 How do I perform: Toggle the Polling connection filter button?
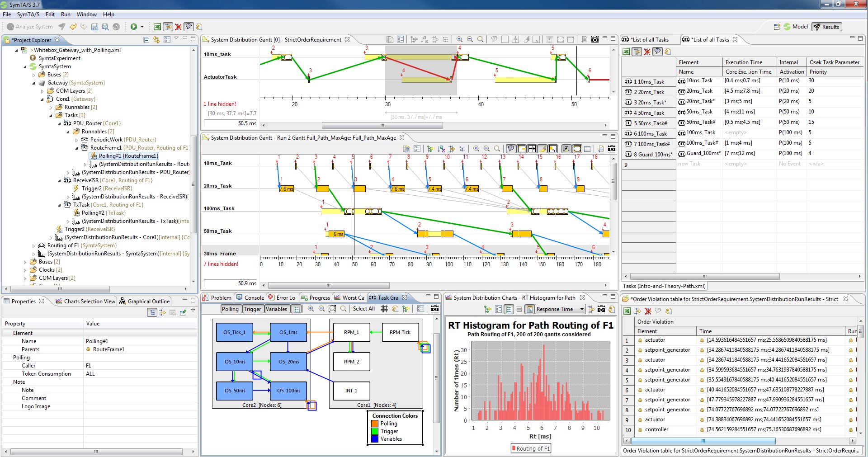pos(230,309)
